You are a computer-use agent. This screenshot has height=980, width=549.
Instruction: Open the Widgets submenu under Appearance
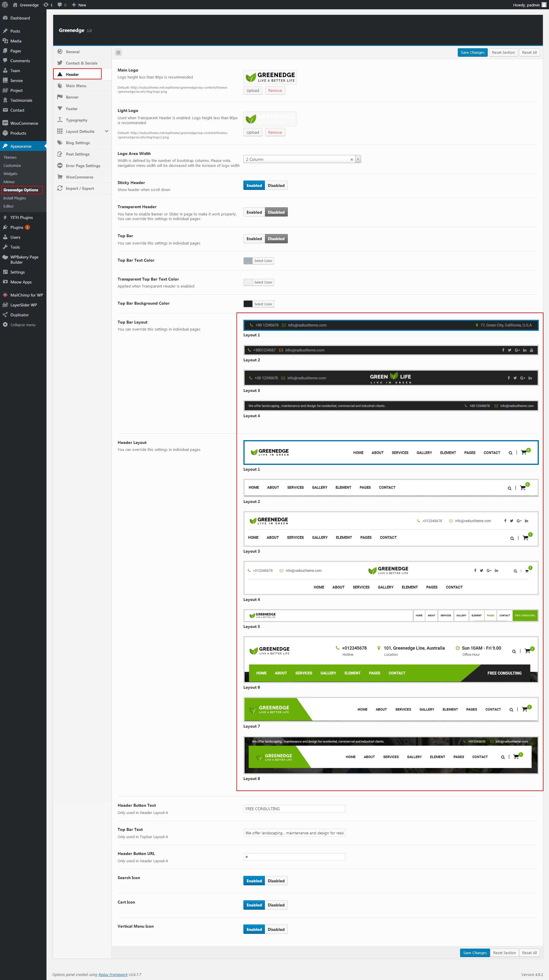[x=11, y=174]
